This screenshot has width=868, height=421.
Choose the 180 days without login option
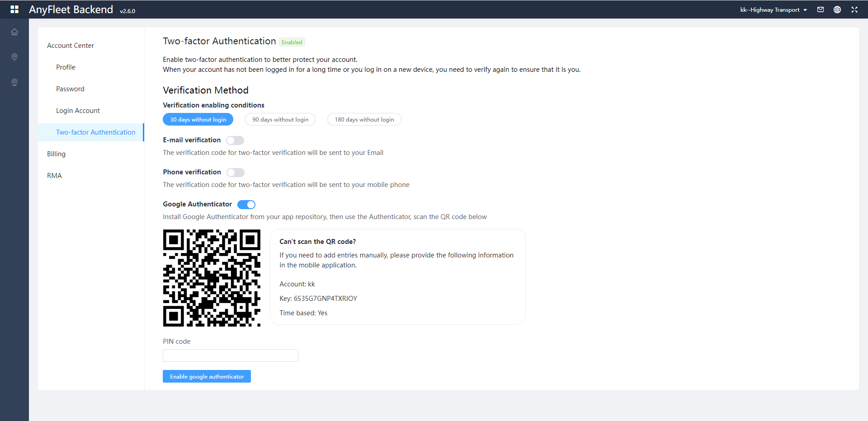[x=364, y=119]
